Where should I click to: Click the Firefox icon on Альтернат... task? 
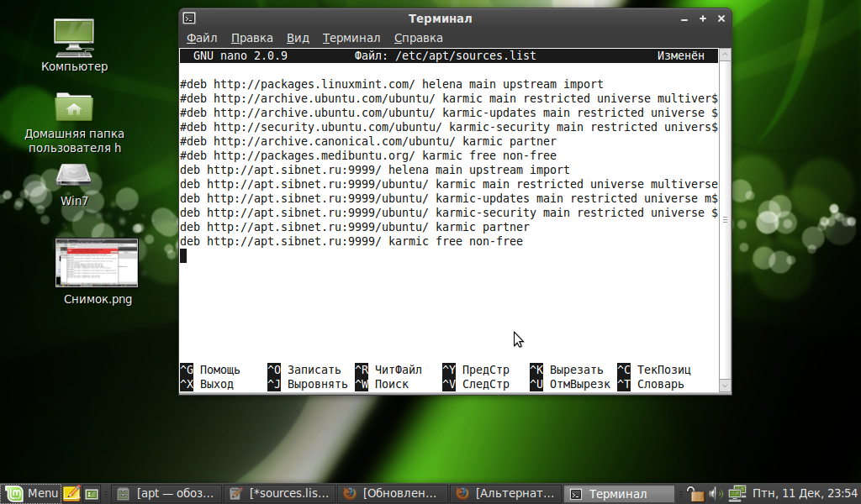pyautogui.click(x=462, y=494)
